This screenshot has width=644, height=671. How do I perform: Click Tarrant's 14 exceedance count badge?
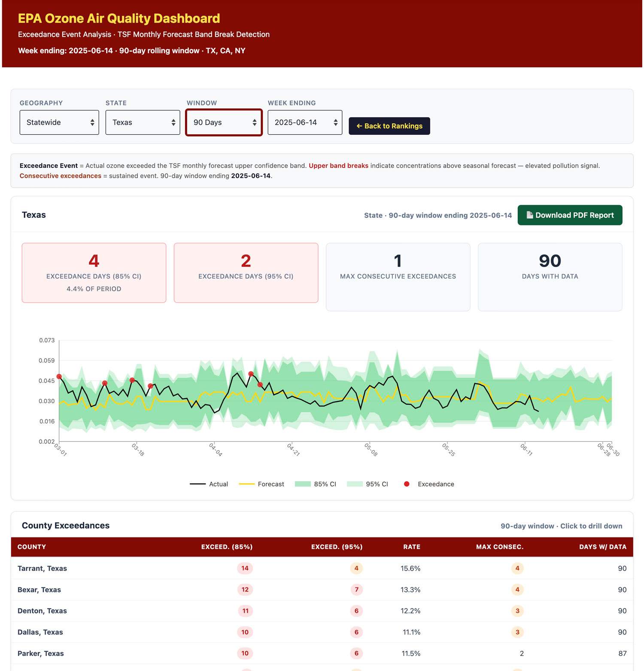pyautogui.click(x=245, y=568)
